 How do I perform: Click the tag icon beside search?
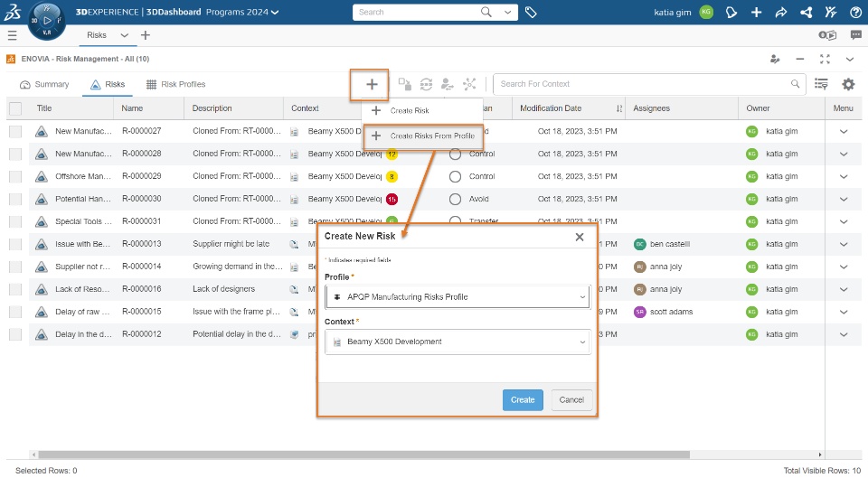[x=531, y=12]
